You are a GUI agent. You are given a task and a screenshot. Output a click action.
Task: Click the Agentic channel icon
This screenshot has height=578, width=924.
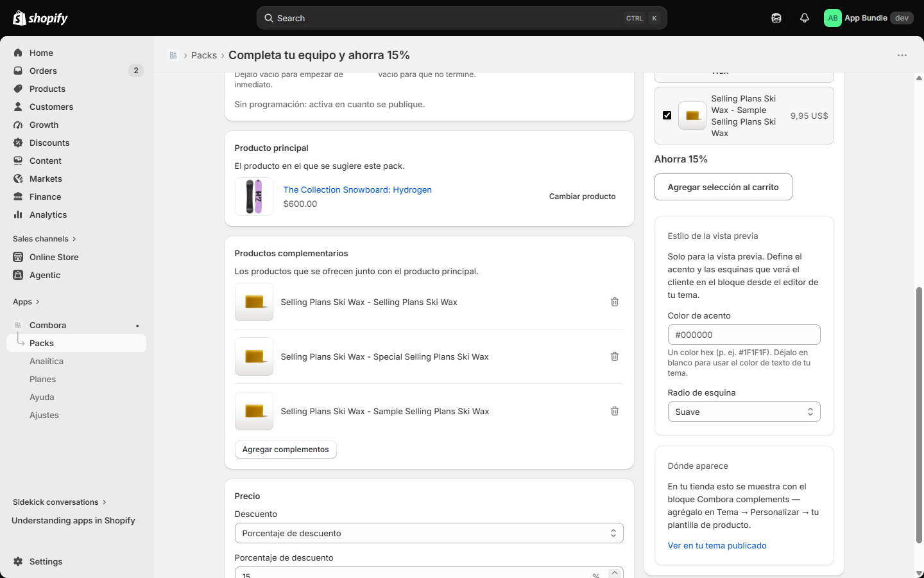[x=18, y=275]
